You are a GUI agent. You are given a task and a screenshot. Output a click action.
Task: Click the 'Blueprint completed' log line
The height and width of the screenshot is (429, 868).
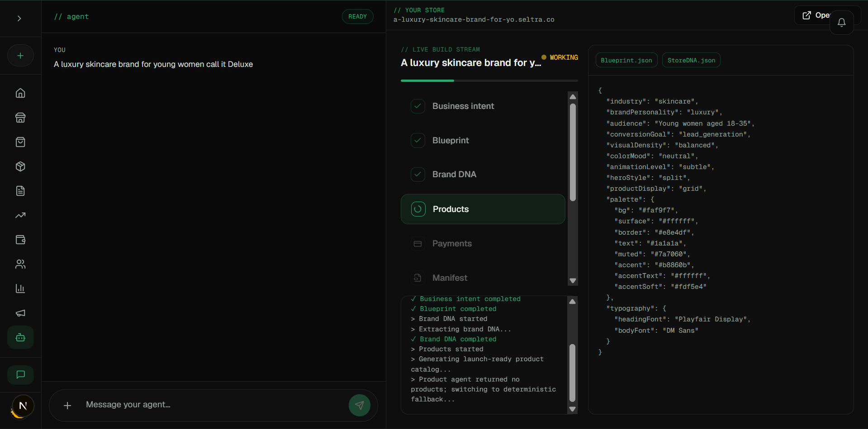click(x=454, y=309)
